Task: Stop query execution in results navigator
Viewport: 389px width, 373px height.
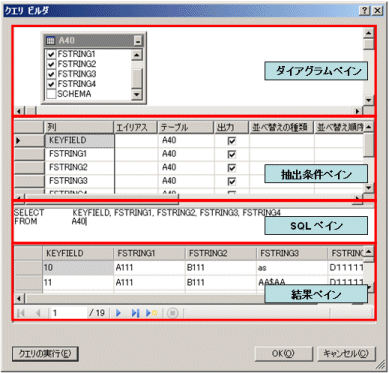Action: pyautogui.click(x=173, y=313)
